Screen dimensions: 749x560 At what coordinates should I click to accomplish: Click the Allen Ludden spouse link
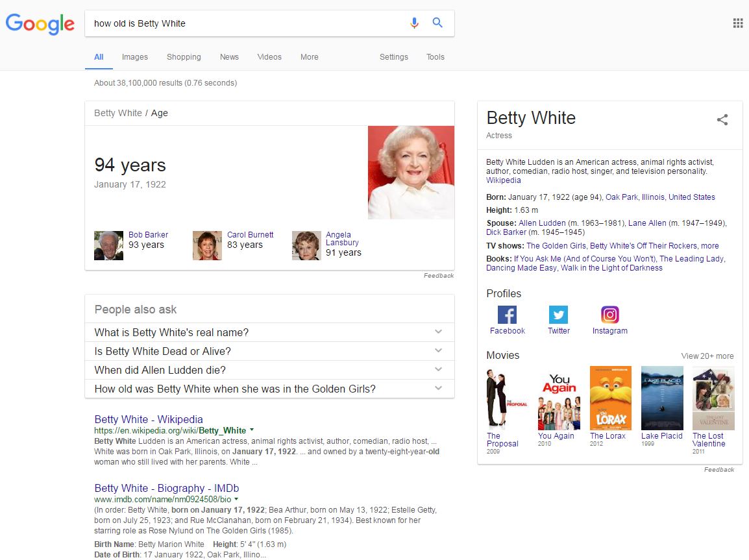click(542, 223)
